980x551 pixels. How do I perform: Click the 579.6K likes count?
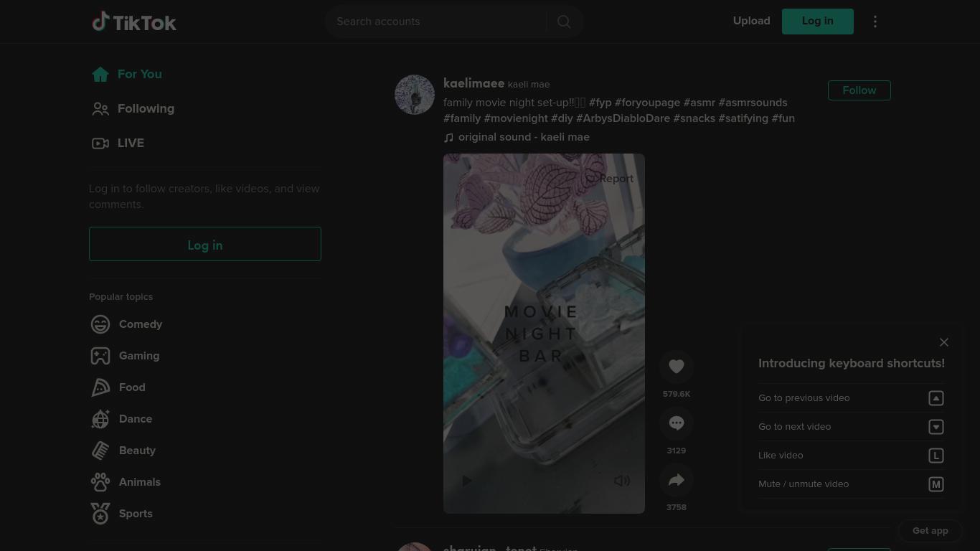(677, 394)
